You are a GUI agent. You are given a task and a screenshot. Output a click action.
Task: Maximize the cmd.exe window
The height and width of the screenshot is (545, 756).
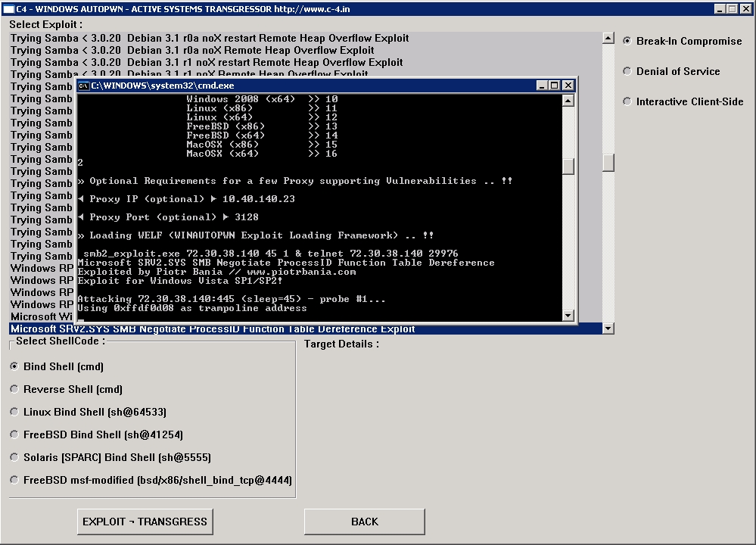click(x=555, y=86)
